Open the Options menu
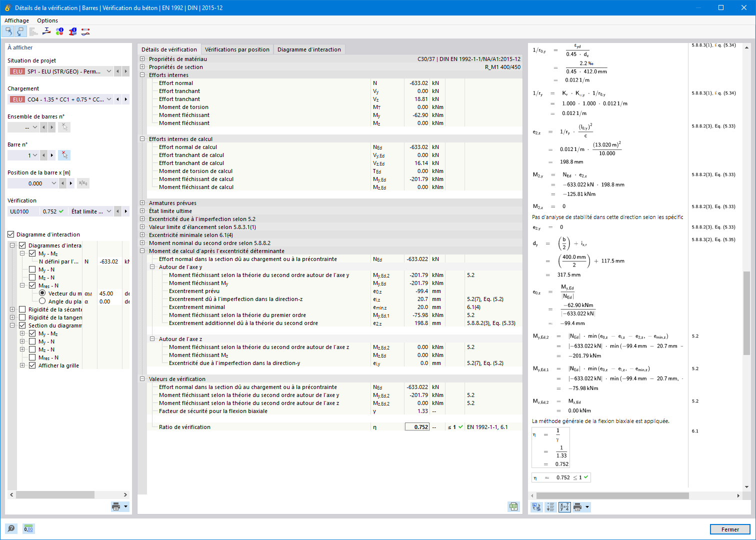 coord(47,20)
